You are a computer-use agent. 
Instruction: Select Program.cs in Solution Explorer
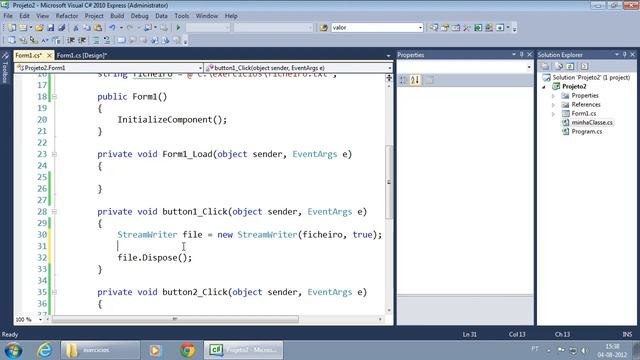pyautogui.click(x=587, y=131)
